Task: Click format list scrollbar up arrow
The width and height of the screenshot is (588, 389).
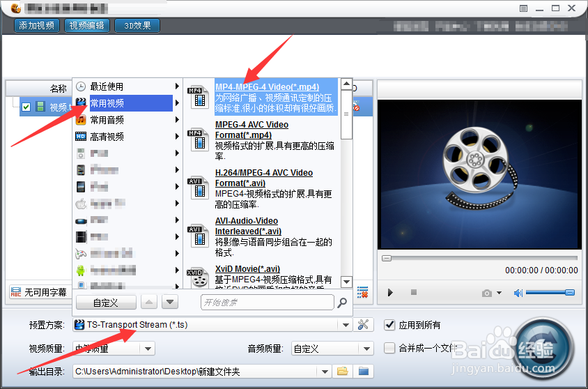Action: tap(346, 84)
